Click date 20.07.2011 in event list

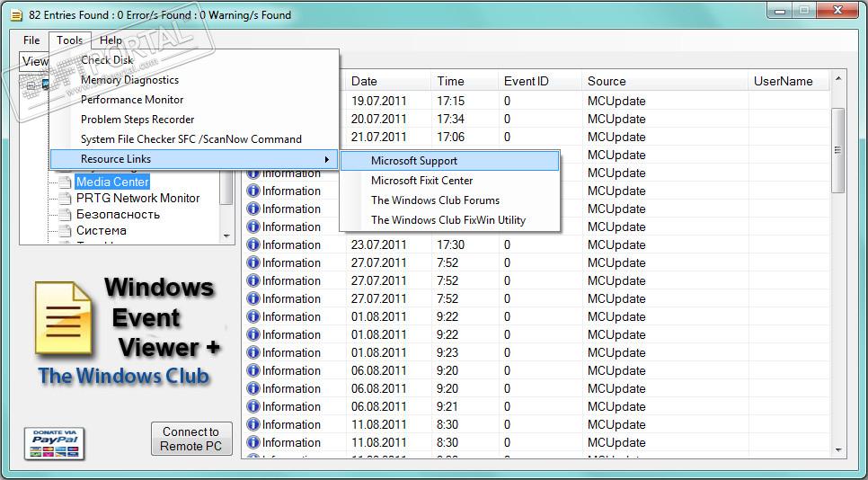(x=378, y=119)
